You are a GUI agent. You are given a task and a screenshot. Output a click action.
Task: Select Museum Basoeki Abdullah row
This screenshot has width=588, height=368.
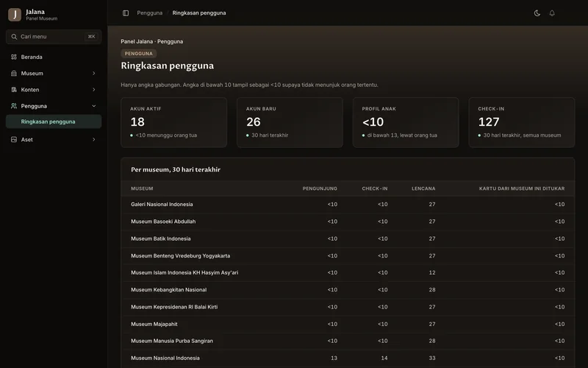point(348,222)
